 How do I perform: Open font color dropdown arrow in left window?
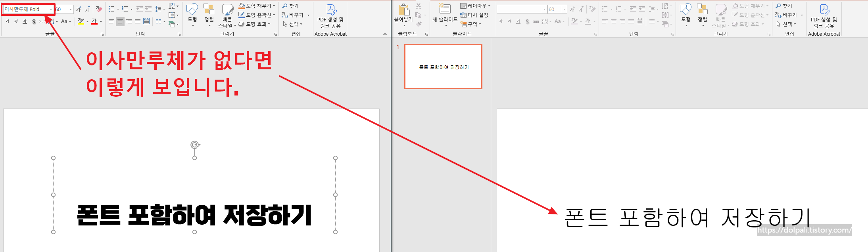point(101,21)
